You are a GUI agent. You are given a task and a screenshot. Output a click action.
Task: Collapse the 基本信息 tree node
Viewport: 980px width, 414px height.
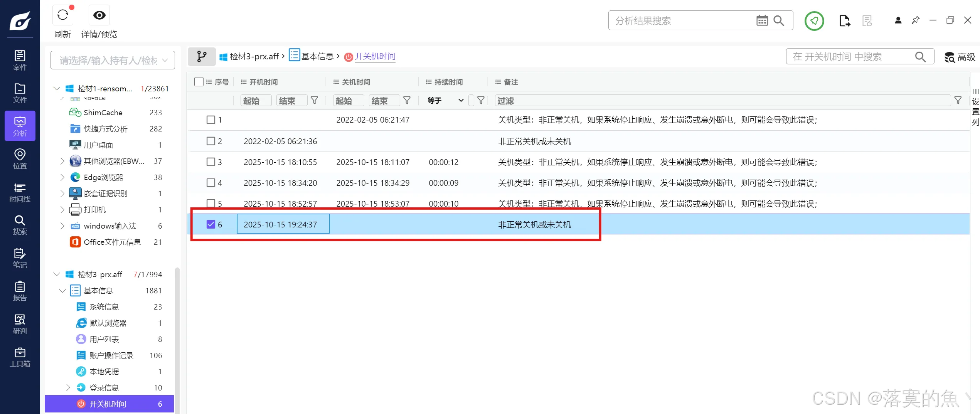62,291
